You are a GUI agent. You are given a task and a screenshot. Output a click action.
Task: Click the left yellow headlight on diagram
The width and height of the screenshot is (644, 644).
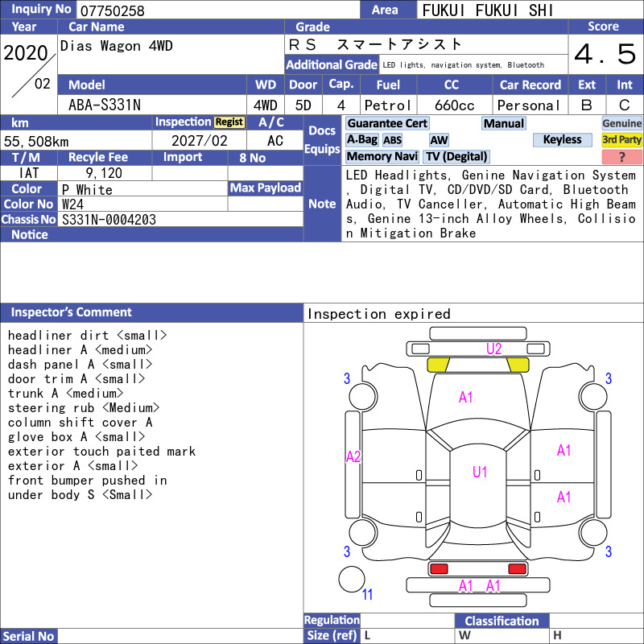coord(438,365)
